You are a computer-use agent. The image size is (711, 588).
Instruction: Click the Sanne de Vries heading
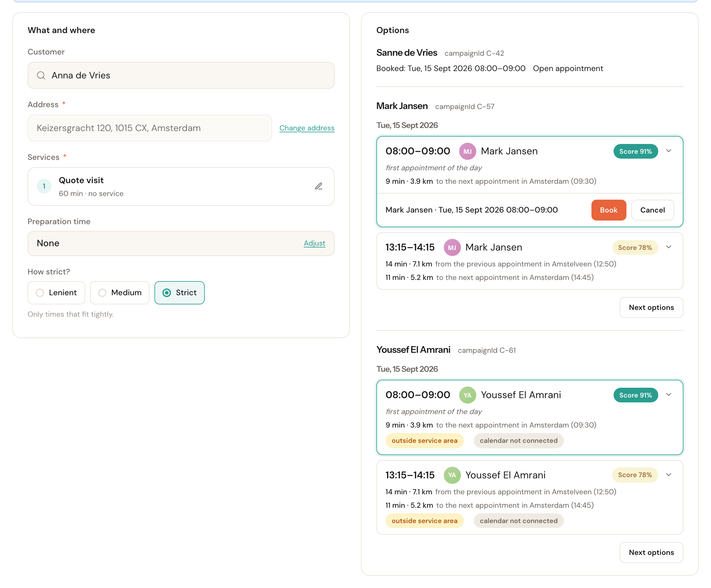407,53
